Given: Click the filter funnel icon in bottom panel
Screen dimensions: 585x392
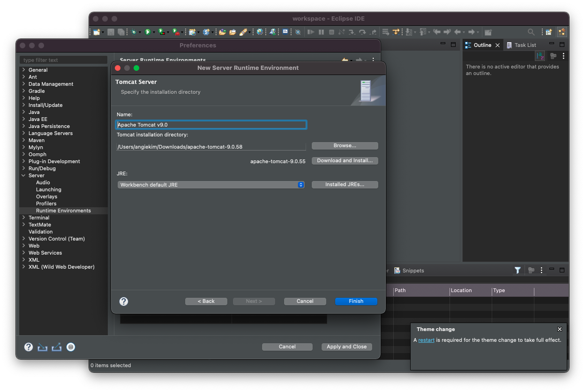Looking at the screenshot, I should click(517, 270).
